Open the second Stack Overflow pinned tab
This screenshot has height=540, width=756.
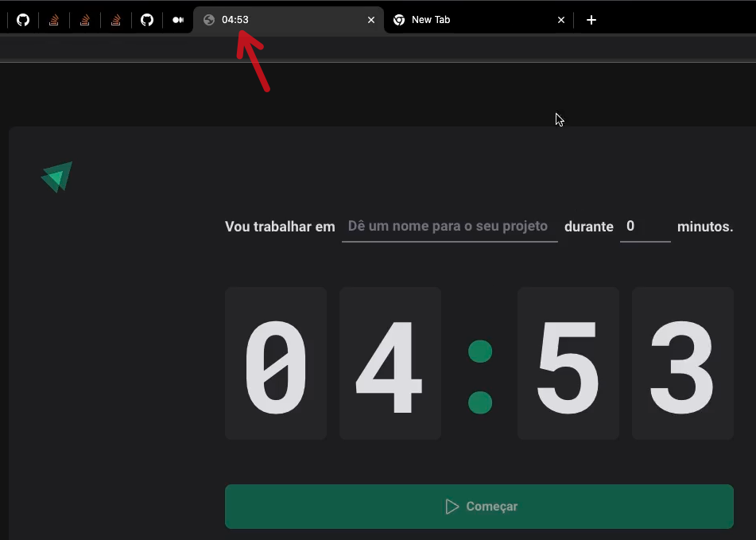click(85, 20)
